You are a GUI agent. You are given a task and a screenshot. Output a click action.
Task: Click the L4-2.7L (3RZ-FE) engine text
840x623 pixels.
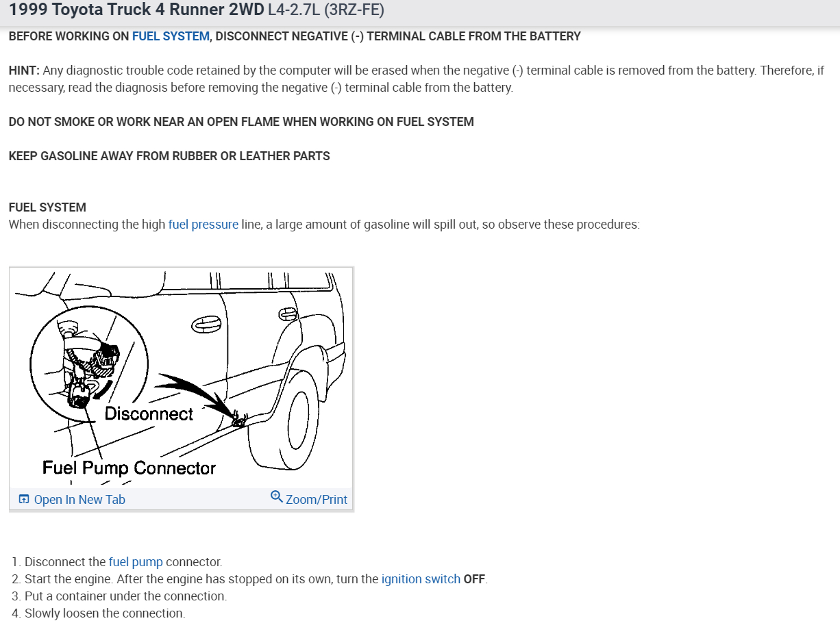326,12
